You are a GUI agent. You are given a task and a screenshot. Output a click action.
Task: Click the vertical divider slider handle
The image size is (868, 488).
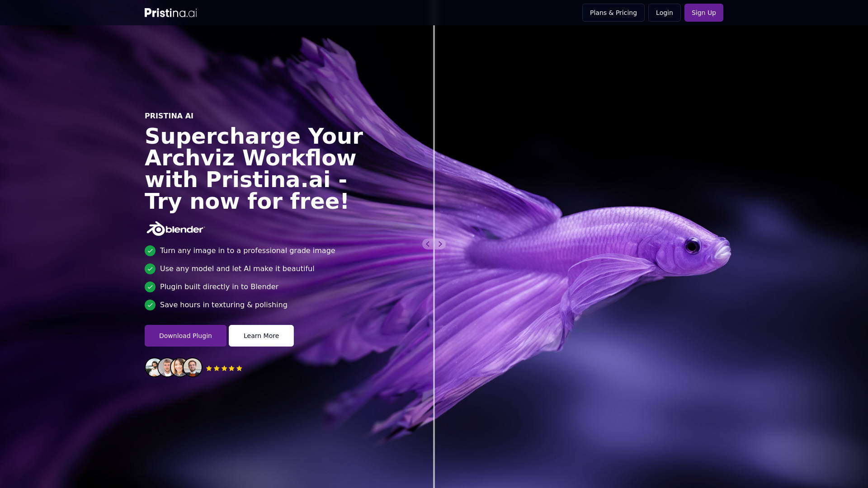tap(434, 244)
